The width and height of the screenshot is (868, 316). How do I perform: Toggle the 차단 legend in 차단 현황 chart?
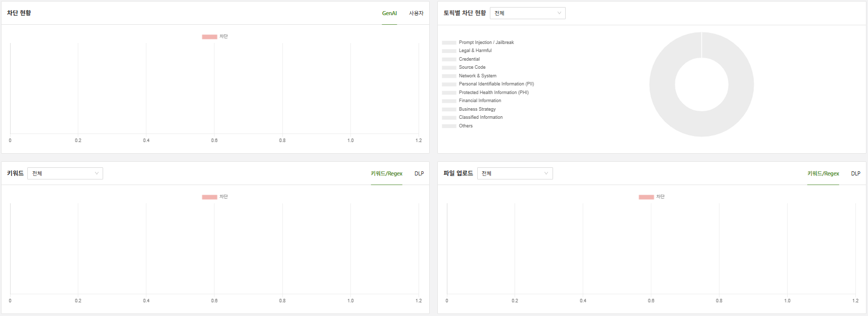pos(215,36)
